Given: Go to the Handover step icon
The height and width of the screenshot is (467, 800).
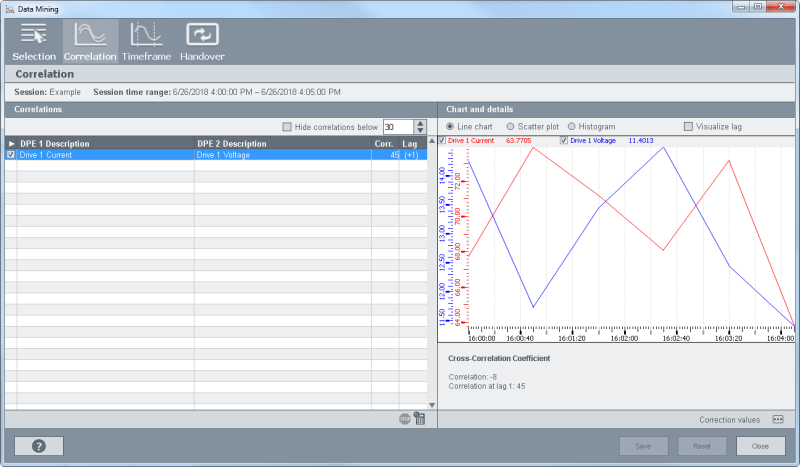Looking at the screenshot, I should point(202,40).
